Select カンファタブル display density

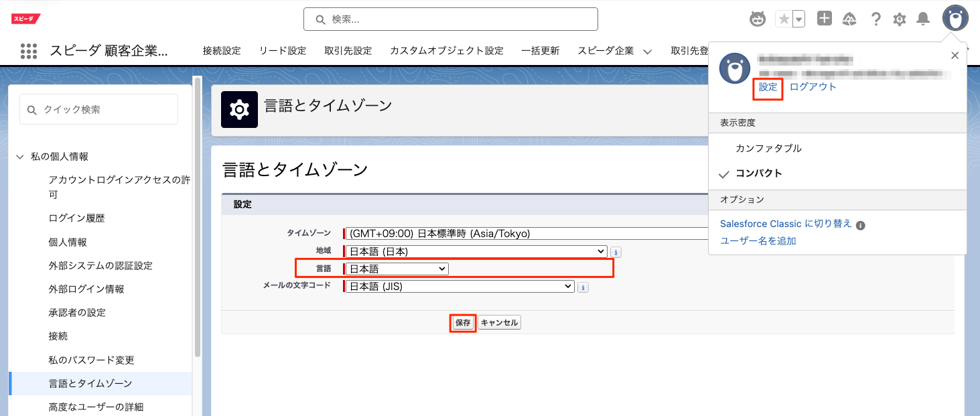pyautogui.click(x=768, y=148)
